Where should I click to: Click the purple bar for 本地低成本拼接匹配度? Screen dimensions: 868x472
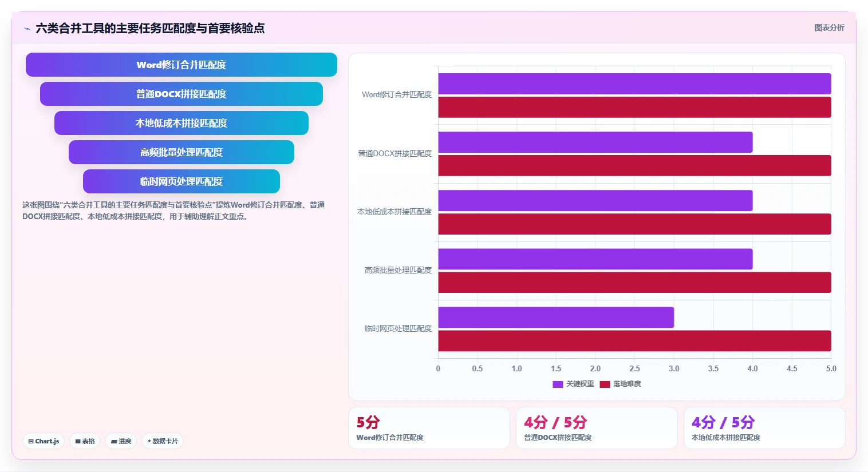[x=595, y=200]
